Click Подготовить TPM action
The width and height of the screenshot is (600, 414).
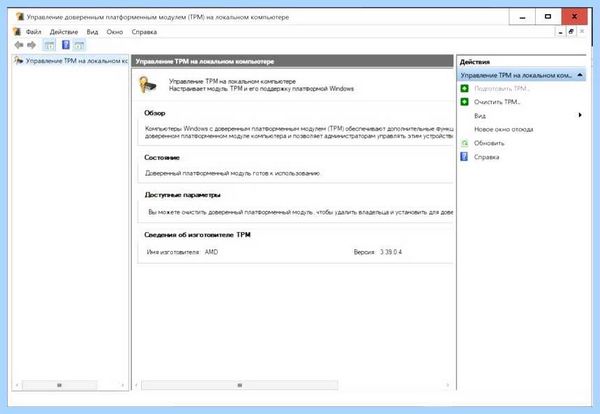(502, 88)
